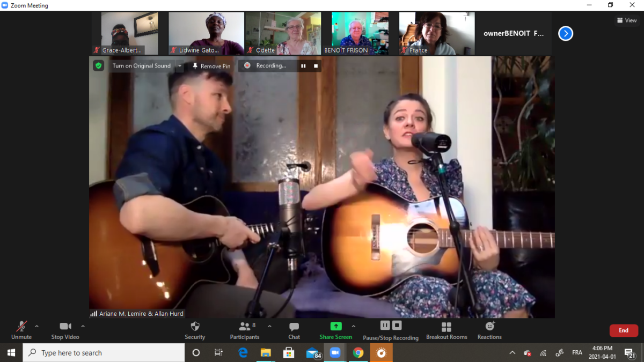The width and height of the screenshot is (644, 362).
Task: Open video options arrow beside Stop Video
Action: click(83, 326)
